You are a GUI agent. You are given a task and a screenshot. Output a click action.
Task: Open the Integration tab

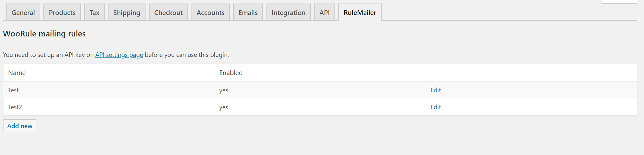tap(288, 12)
